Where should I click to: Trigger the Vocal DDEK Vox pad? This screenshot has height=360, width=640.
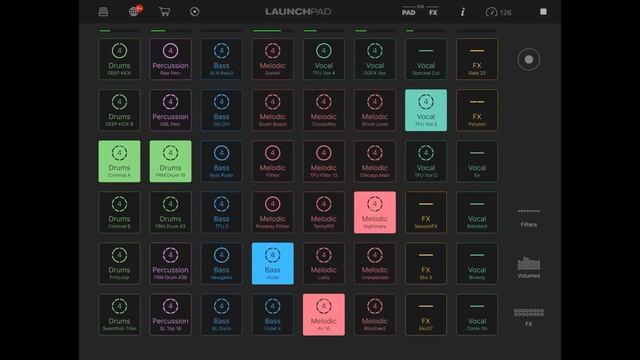(x=375, y=59)
